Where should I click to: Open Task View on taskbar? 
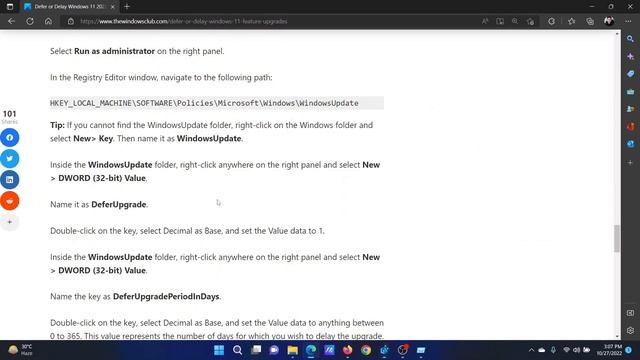(x=256, y=350)
